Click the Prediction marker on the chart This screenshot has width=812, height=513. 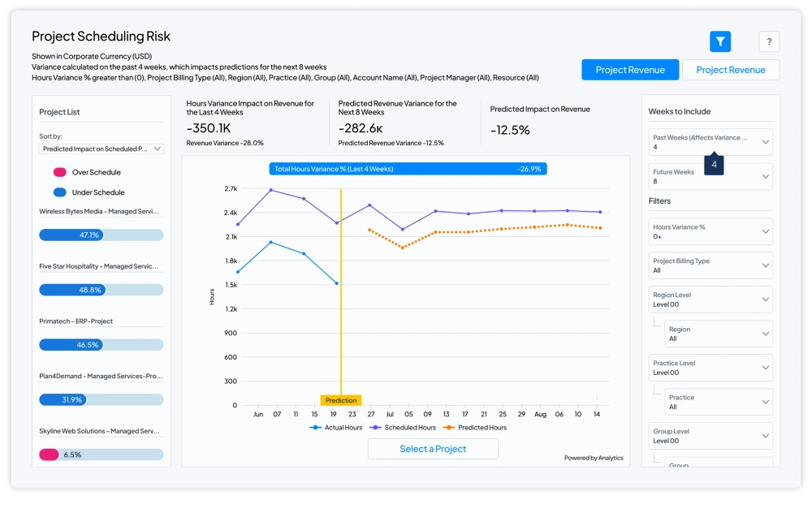(x=341, y=400)
